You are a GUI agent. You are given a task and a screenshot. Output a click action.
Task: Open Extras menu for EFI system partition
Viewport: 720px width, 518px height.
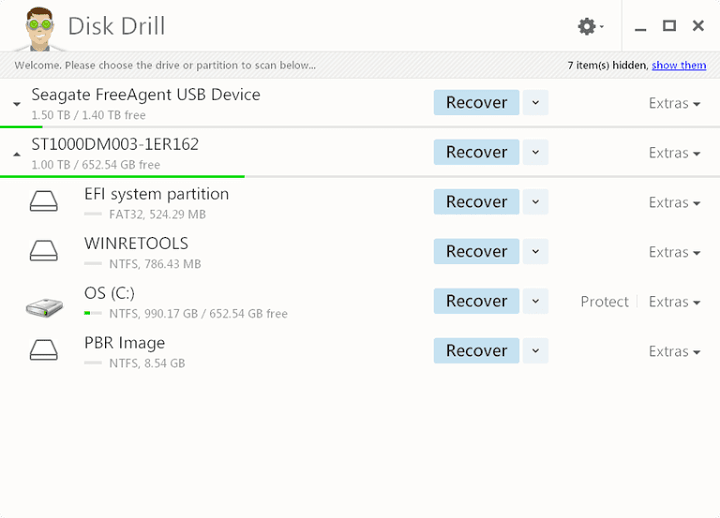pyautogui.click(x=674, y=203)
